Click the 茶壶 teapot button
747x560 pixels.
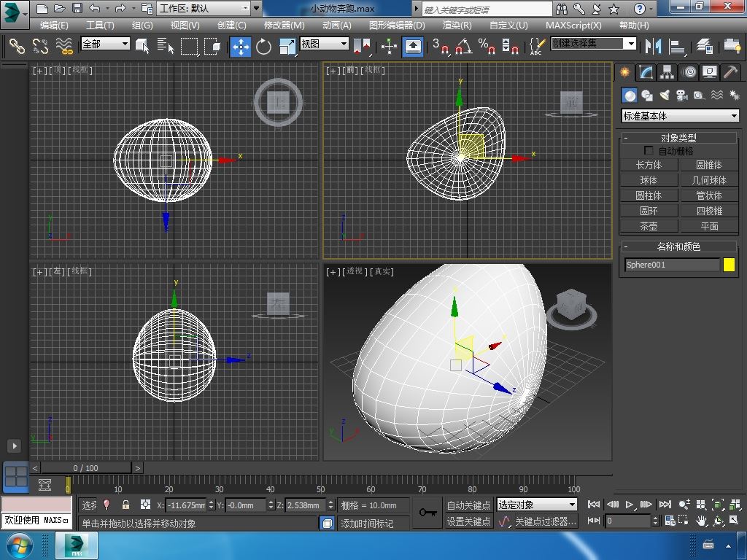[x=649, y=226]
